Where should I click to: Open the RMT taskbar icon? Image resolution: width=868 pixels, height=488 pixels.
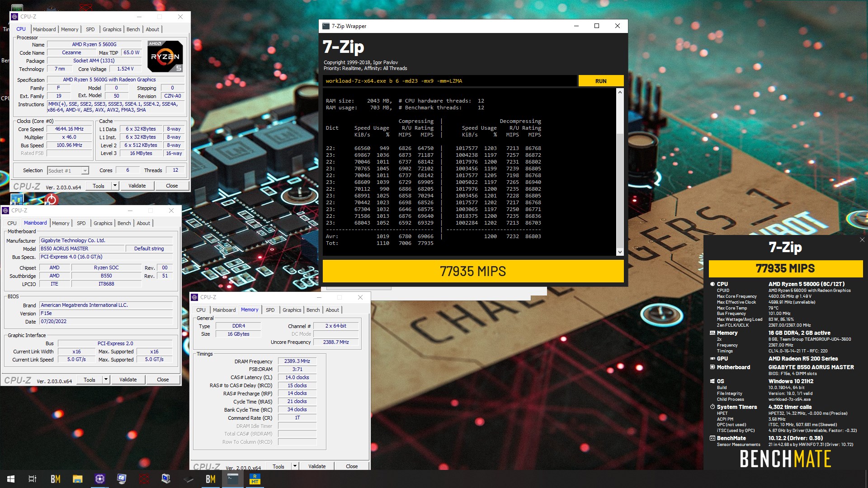click(x=255, y=479)
